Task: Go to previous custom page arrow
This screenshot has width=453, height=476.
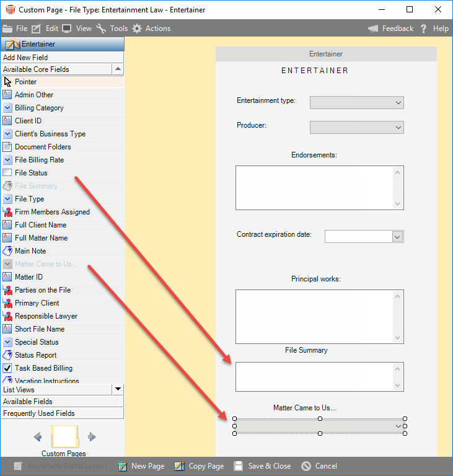Action: (38, 437)
